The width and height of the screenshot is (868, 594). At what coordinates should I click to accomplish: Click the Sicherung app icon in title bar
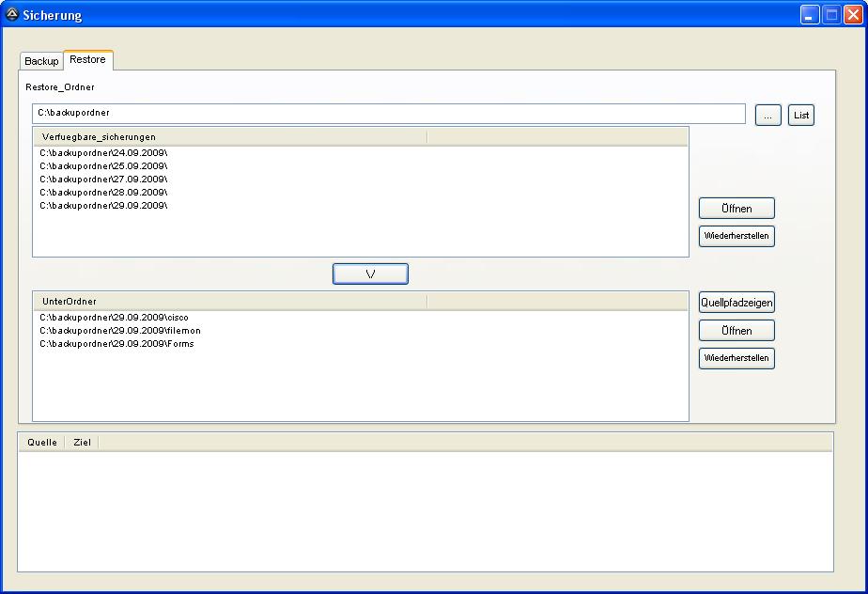(12, 14)
